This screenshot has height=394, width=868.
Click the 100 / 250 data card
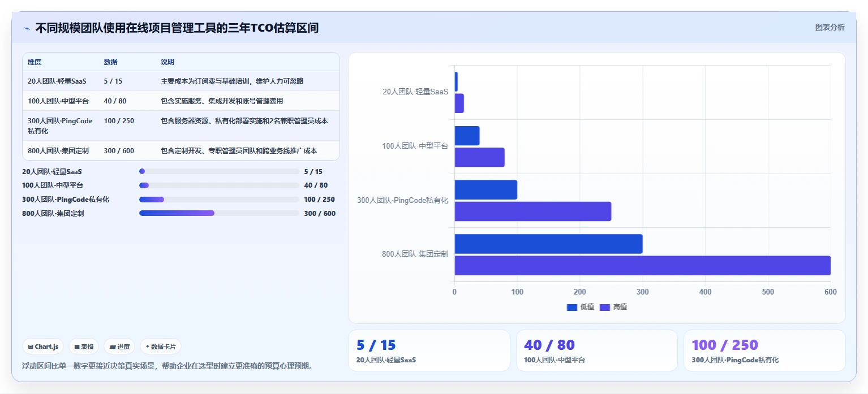coord(764,350)
